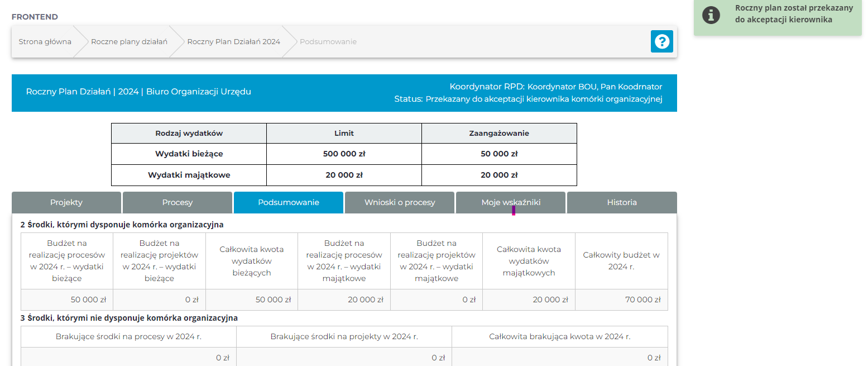This screenshot has width=868, height=366.
Task: Navigate to Roczny Plan Działań 2024 breadcrumb
Action: [233, 41]
